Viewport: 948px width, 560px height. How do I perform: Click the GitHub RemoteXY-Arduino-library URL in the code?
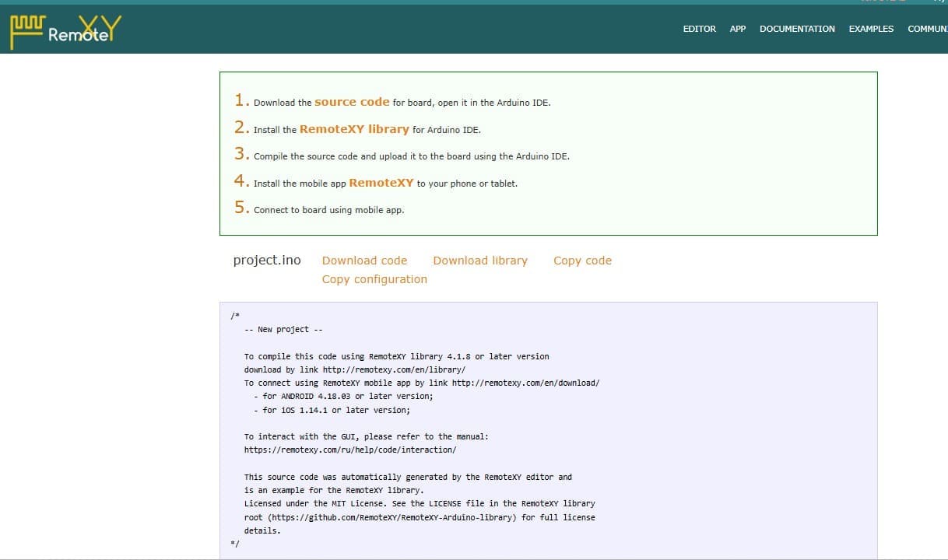(394, 517)
